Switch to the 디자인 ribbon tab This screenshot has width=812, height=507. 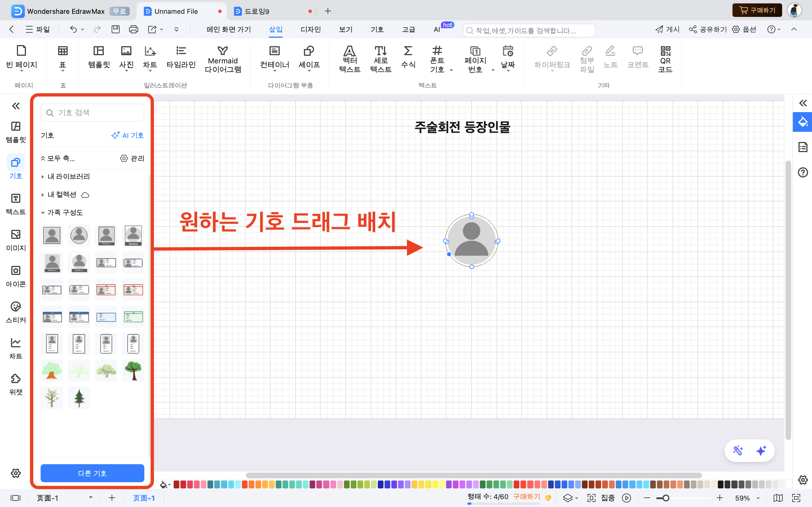[310, 30]
